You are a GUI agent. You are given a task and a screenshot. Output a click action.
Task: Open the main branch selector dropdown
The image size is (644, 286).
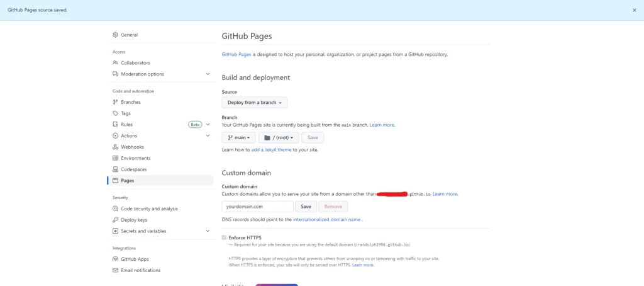coord(238,137)
